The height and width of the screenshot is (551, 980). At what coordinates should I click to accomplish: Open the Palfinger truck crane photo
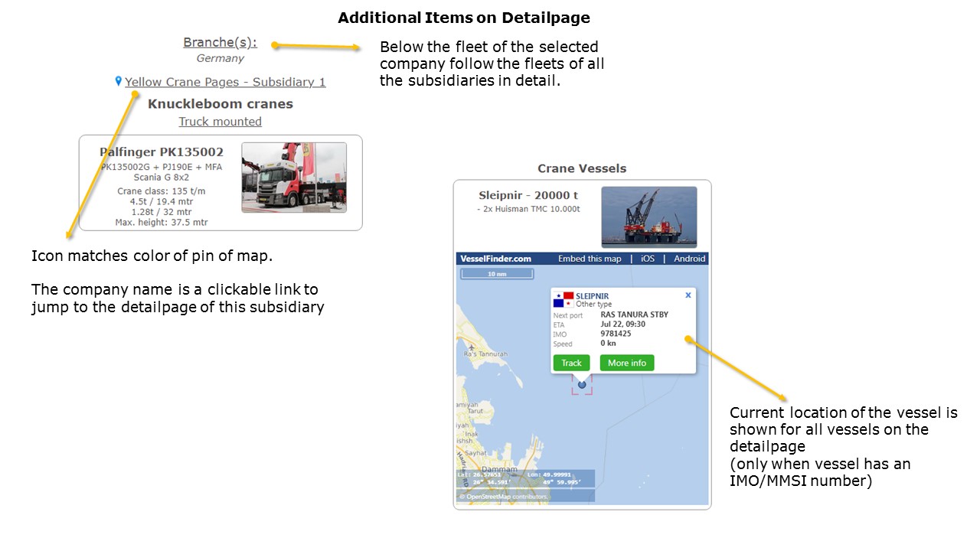click(294, 178)
